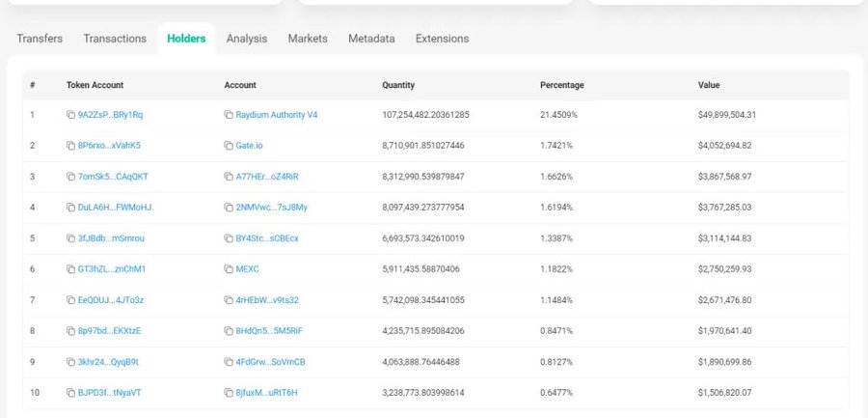Screen dimensions: 868x418
Task: Click the Quantity column header
Action: (x=398, y=85)
